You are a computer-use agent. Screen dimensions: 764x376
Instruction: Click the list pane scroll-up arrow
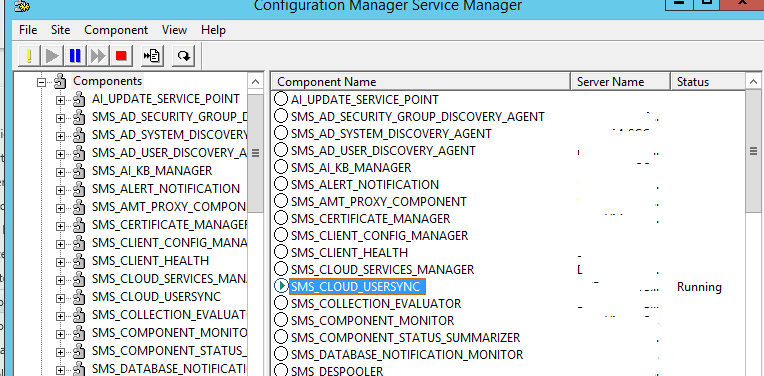(x=754, y=81)
